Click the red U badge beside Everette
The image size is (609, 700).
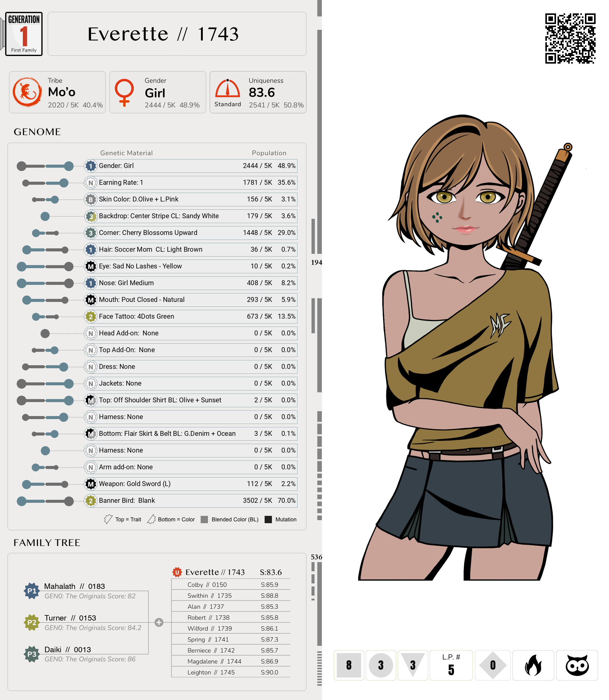[177, 572]
